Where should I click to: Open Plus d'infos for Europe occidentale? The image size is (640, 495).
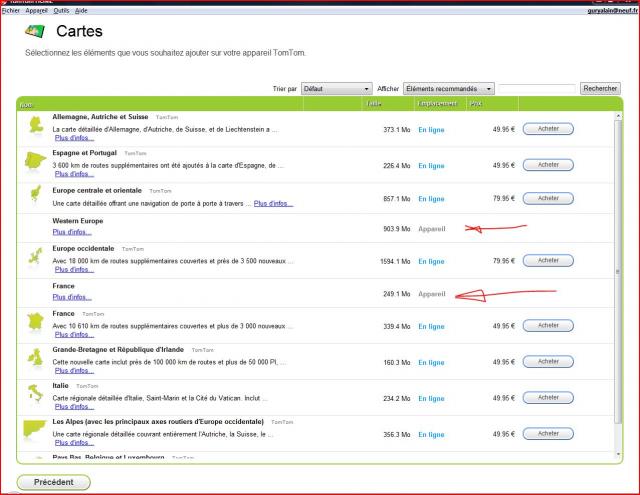[x=74, y=269]
